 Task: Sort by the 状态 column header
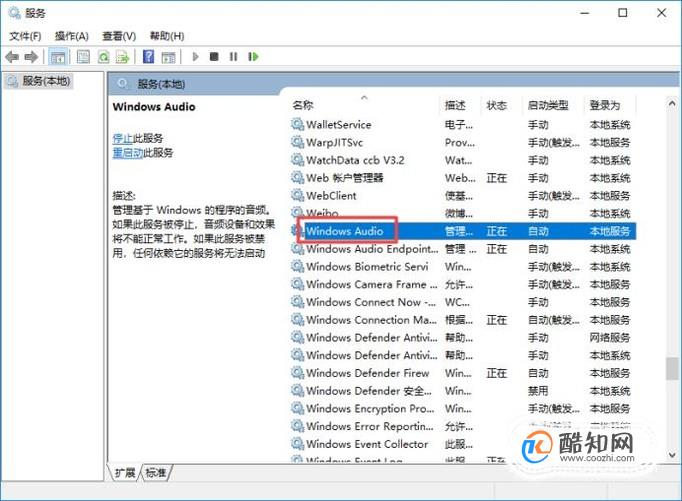point(497,105)
